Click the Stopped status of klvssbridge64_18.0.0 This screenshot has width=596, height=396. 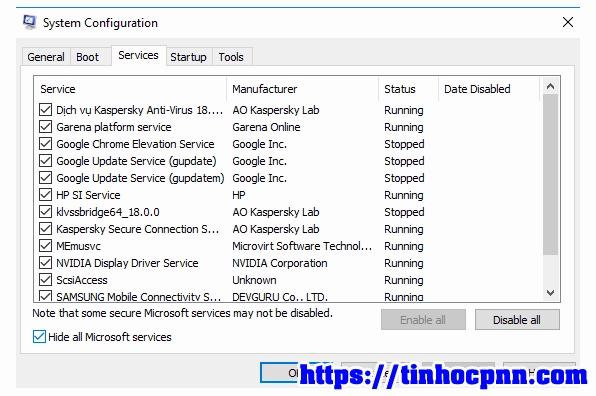click(404, 212)
